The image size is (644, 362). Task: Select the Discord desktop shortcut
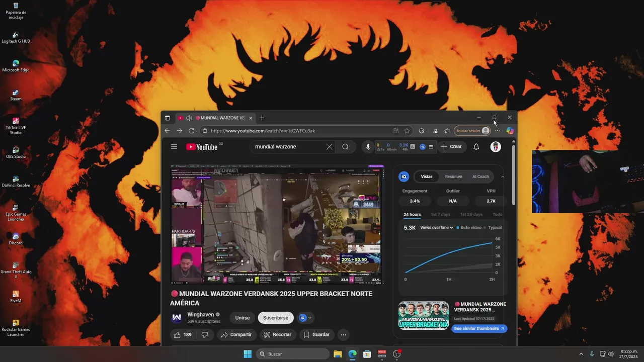[x=16, y=239]
